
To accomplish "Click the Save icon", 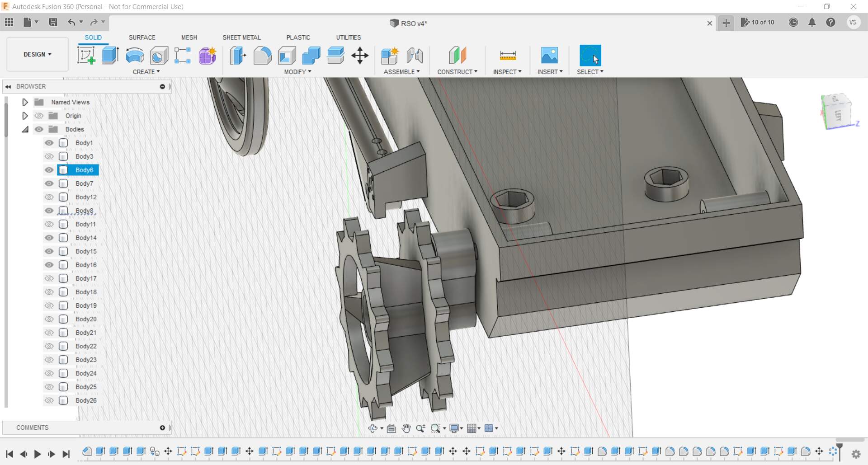I will coord(53,22).
